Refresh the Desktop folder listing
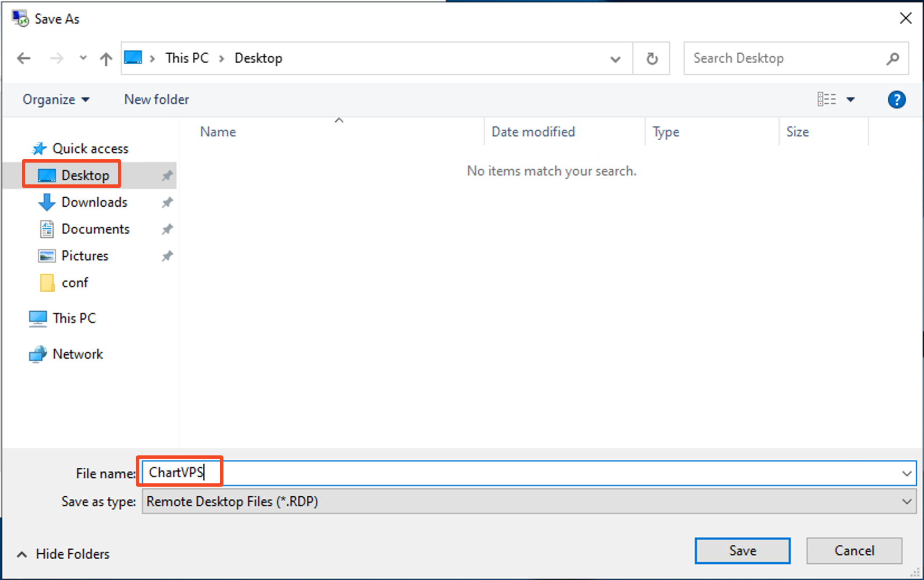 651,59
